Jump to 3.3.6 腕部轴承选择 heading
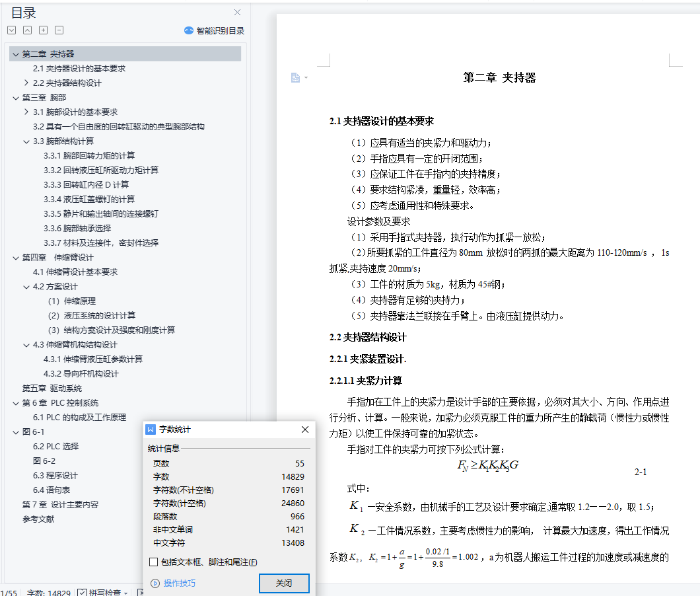Screen dimensions: 700x596 (77, 228)
